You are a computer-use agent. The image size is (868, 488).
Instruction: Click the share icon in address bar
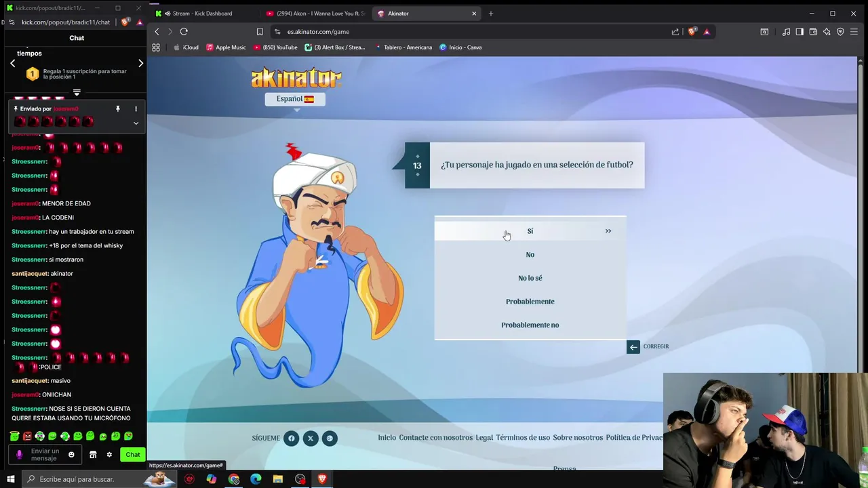(x=675, y=32)
